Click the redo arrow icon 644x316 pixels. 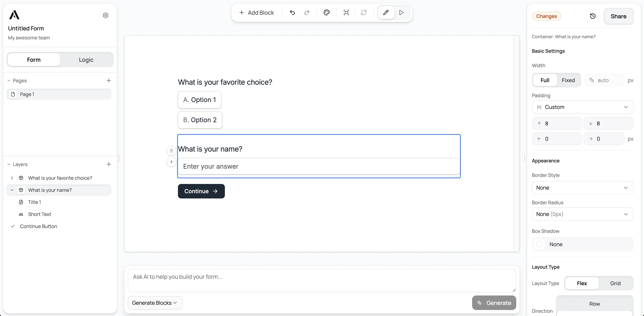pyautogui.click(x=307, y=12)
